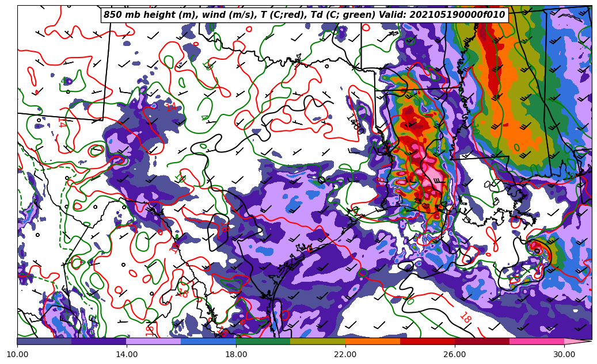
Task: Pick the olive-yellow colorbar segment
Action: [318, 341]
